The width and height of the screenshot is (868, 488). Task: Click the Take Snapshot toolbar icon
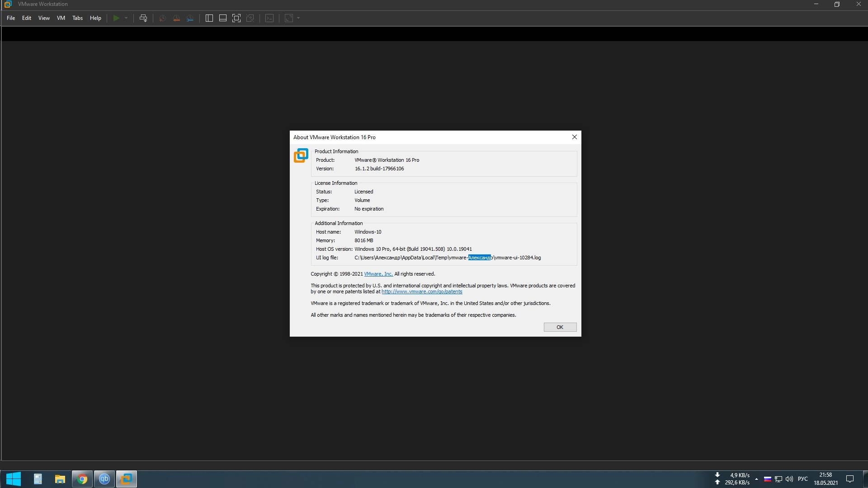click(162, 18)
